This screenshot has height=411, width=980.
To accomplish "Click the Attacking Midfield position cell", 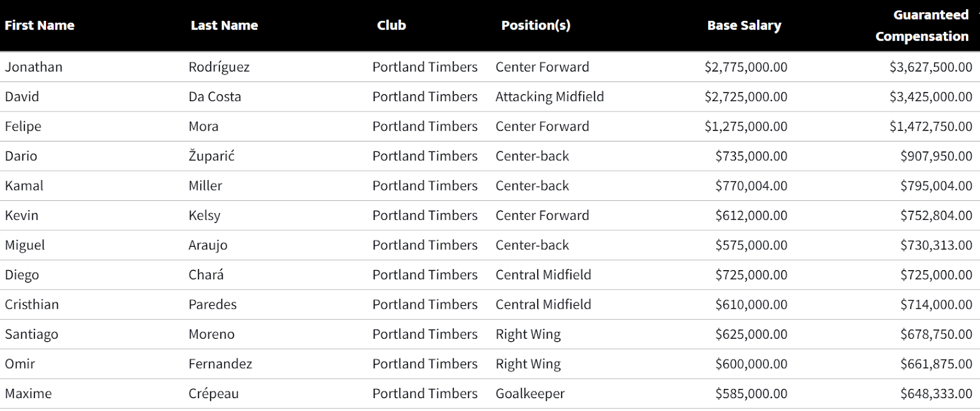I will (549, 97).
